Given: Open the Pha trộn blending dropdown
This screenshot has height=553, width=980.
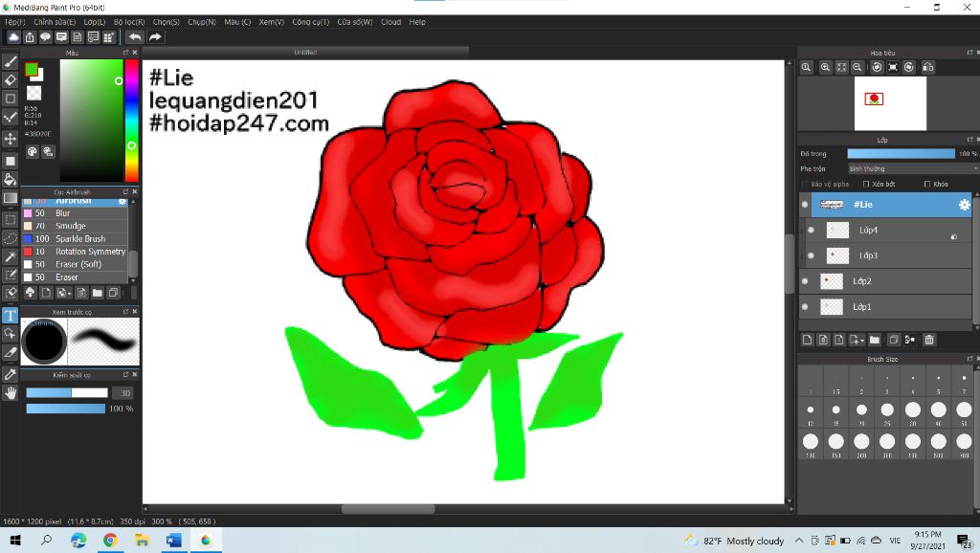Looking at the screenshot, I should 912,168.
